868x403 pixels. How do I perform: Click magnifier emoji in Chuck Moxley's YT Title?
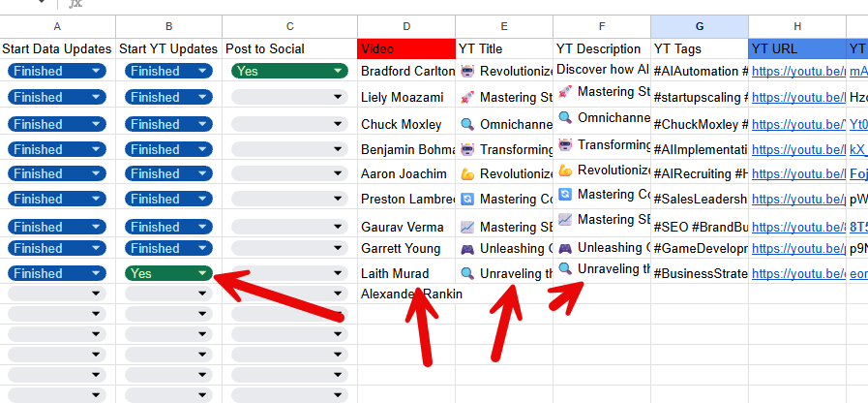pos(467,124)
